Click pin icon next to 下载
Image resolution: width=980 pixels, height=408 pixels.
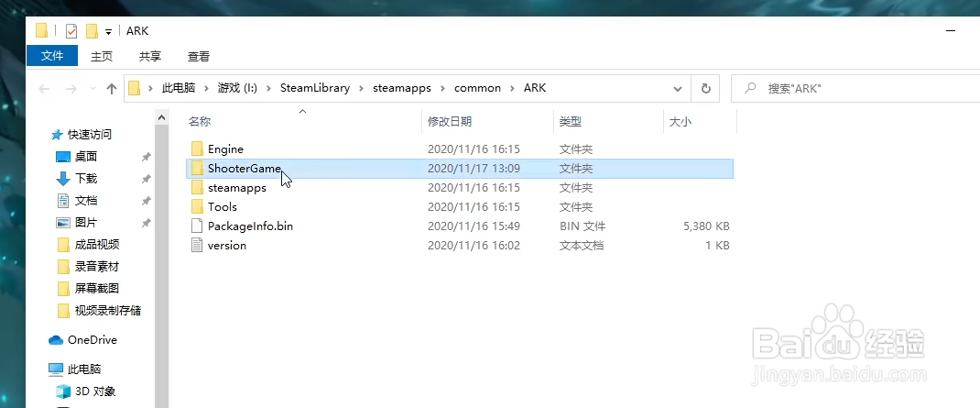point(147,179)
